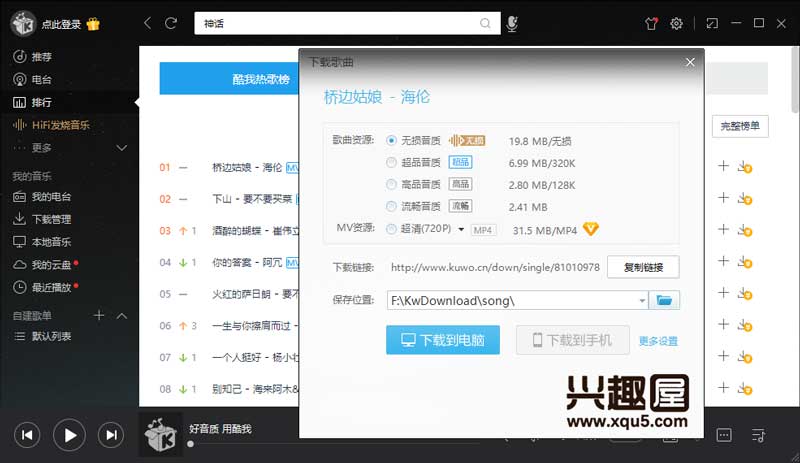Image resolution: width=800 pixels, height=463 pixels.
Task: Click the main list vertical scrollbar
Action: pos(795,80)
